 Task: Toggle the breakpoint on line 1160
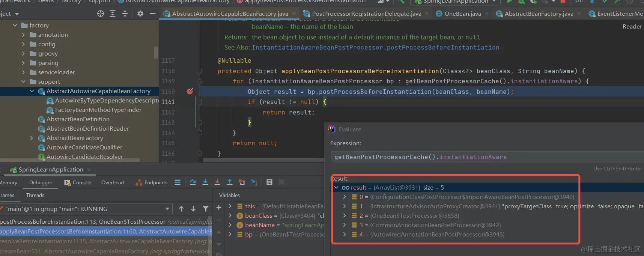[190, 91]
